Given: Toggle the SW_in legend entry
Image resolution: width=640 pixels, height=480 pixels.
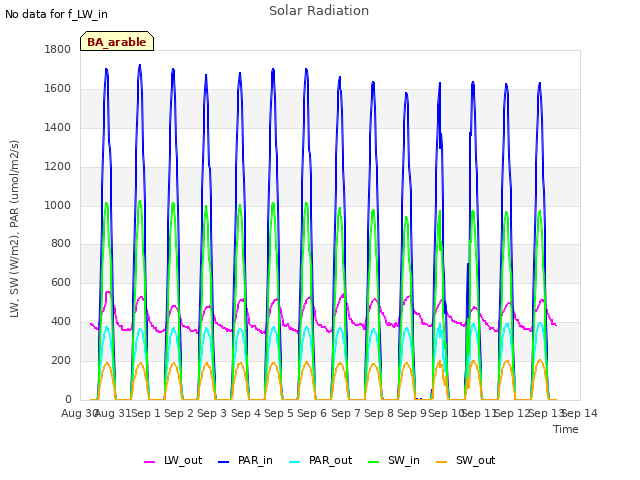Looking at the screenshot, I should [x=394, y=460].
